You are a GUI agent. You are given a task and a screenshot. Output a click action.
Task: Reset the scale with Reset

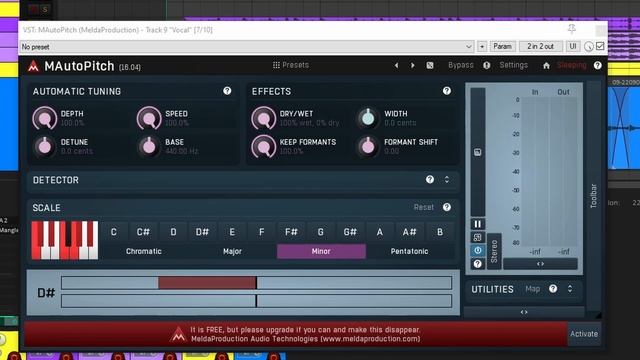(x=424, y=207)
